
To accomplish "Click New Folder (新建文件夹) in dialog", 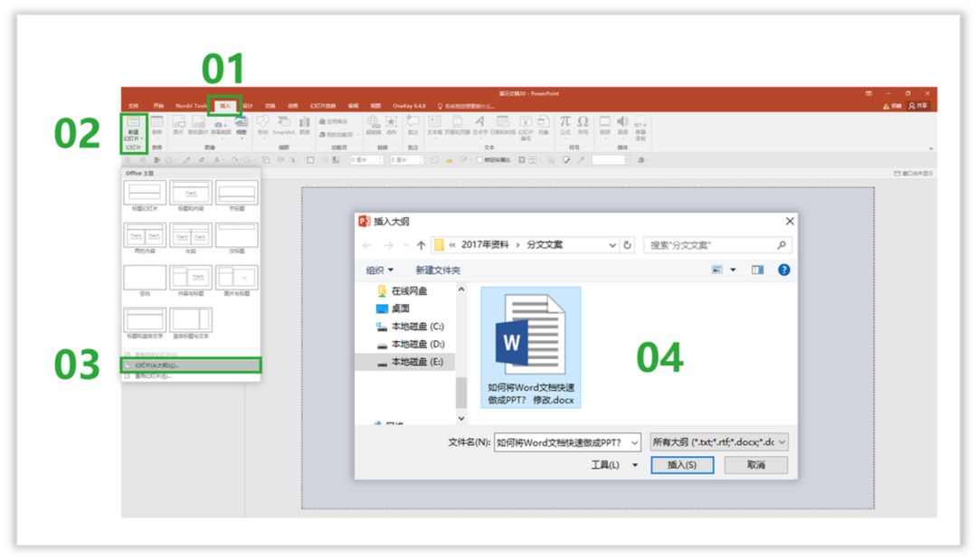I will click(438, 270).
